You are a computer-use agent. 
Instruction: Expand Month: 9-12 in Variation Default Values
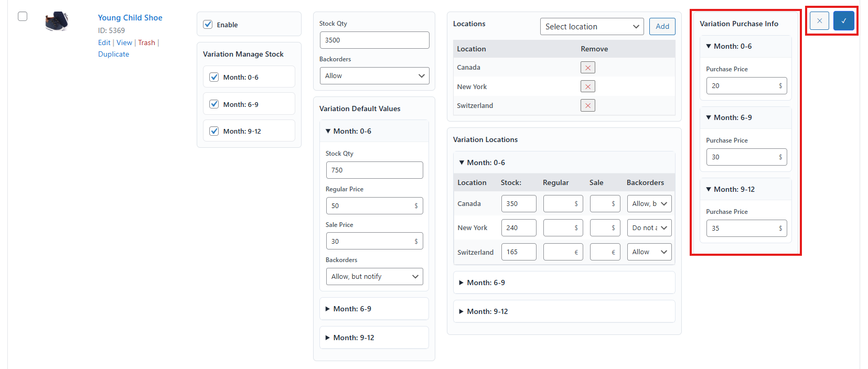(x=353, y=338)
